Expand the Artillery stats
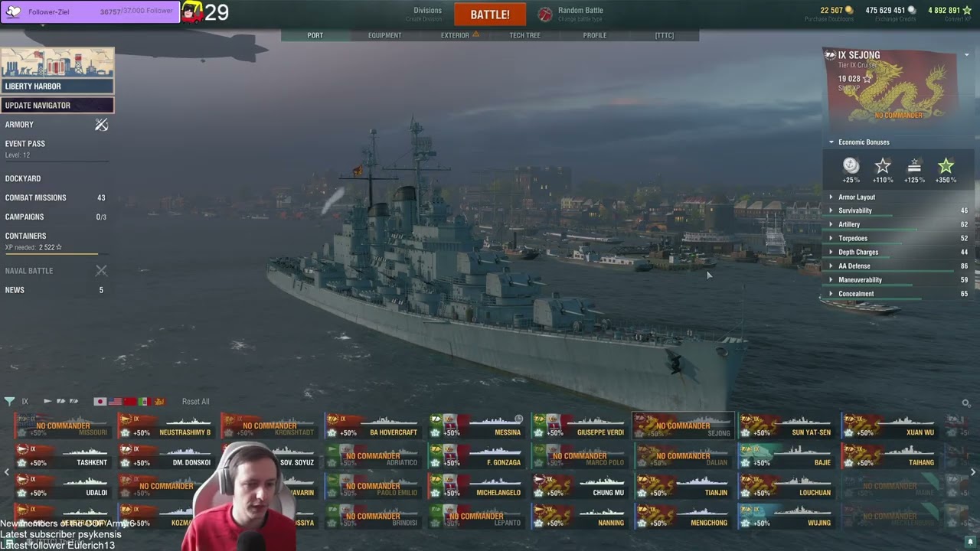This screenshot has height=551, width=980. pos(897,225)
